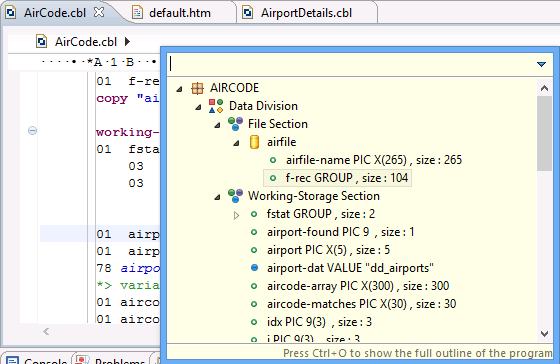Select aircode-array PIC X(300) entry
The image size is (560, 364).
358,286
